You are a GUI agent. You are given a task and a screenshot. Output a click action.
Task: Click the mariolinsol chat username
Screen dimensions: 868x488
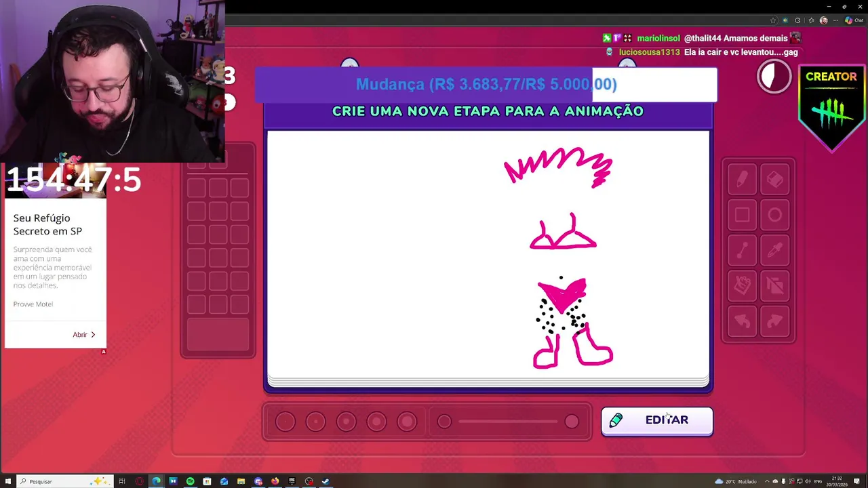pyautogui.click(x=658, y=39)
